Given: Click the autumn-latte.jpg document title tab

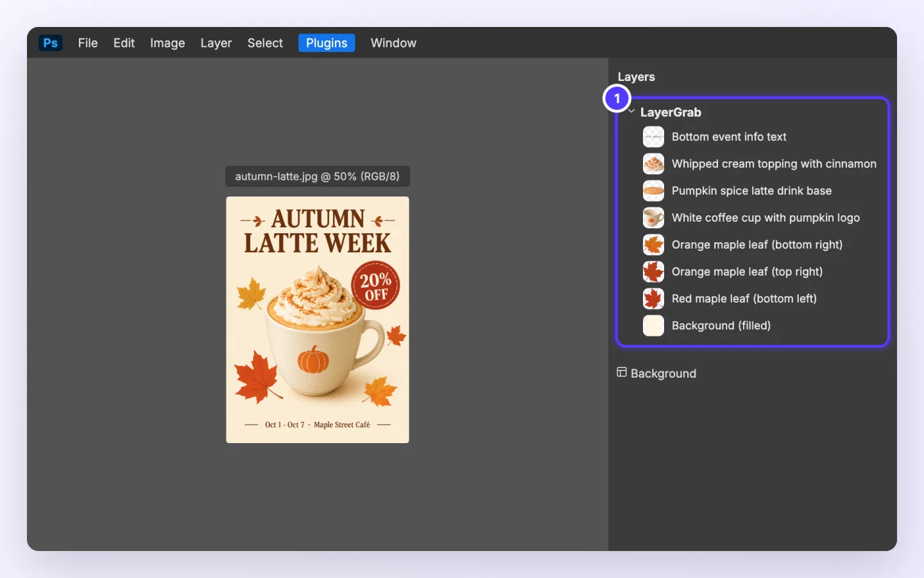Looking at the screenshot, I should [x=317, y=177].
